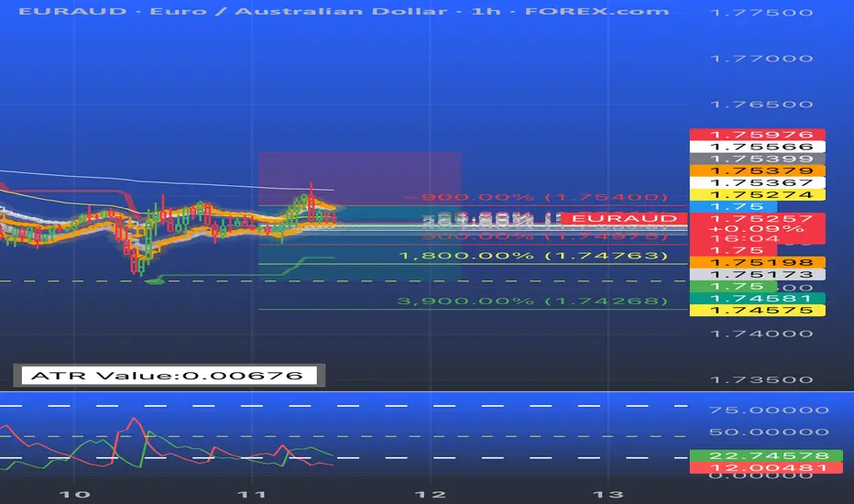Click the red 12.00481 indicator value

(x=766, y=467)
